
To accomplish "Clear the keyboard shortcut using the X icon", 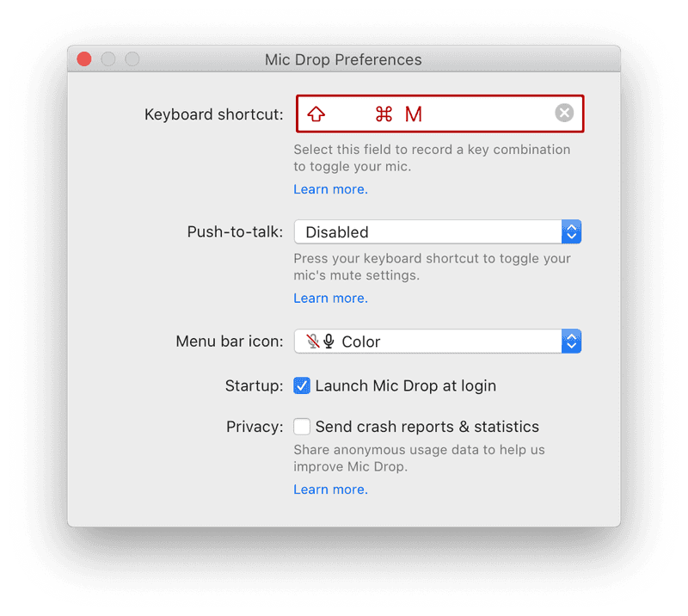I will coord(564,113).
